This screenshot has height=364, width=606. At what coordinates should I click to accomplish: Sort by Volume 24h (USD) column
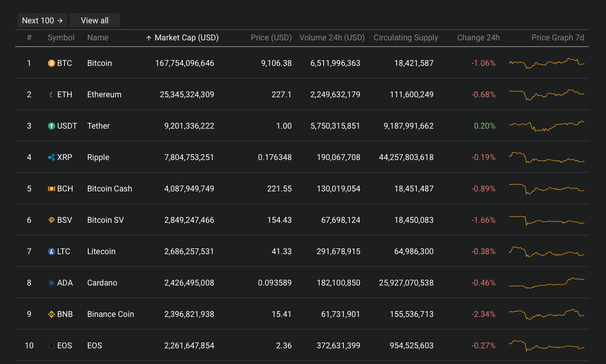[332, 38]
